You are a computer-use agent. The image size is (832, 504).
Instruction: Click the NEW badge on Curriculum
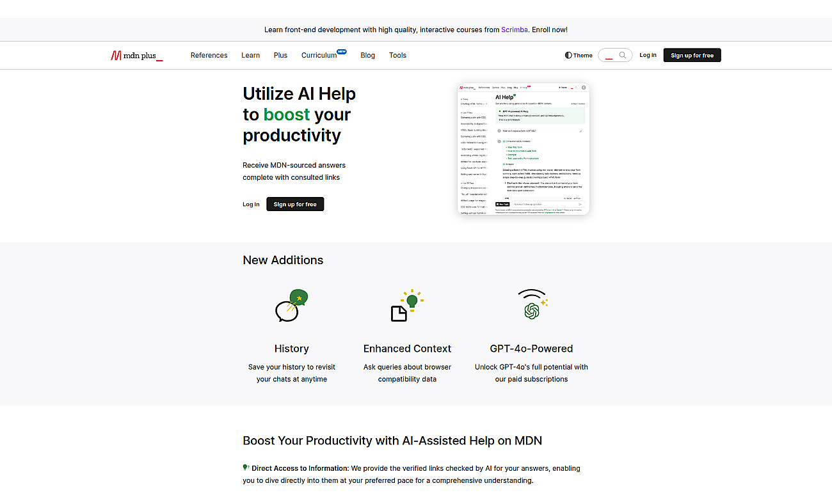(342, 52)
